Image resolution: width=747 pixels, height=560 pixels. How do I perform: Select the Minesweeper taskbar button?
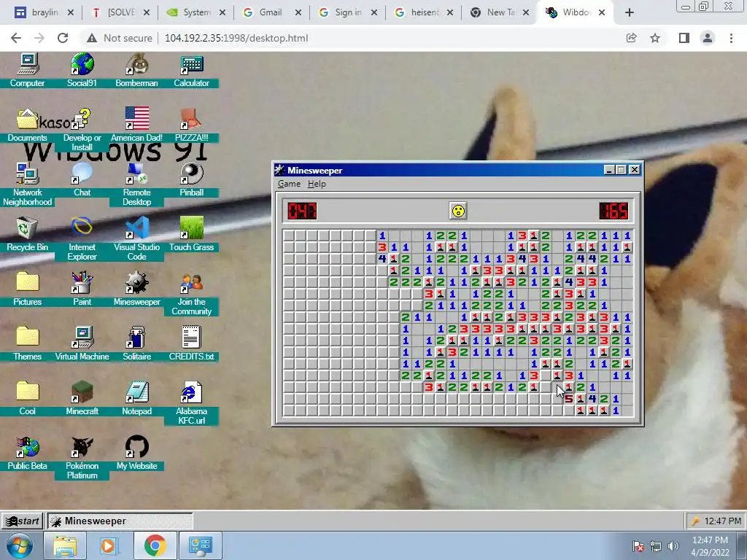coord(120,521)
